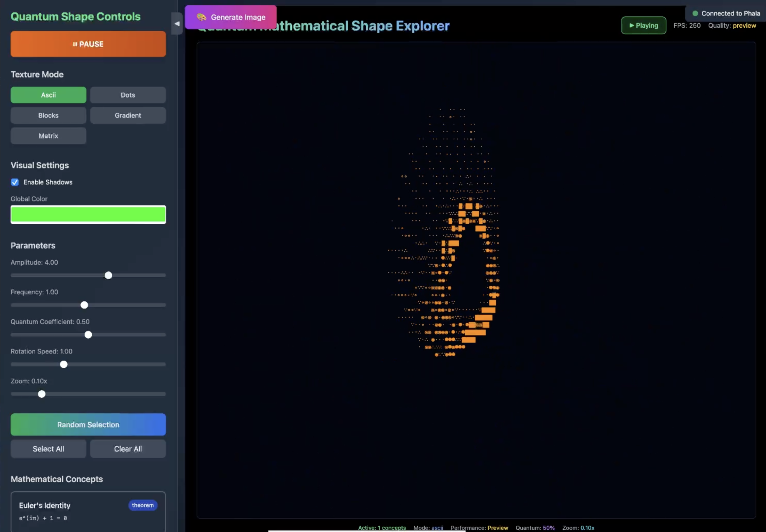
Task: Click the Zoom slider handle
Action: [x=42, y=394]
